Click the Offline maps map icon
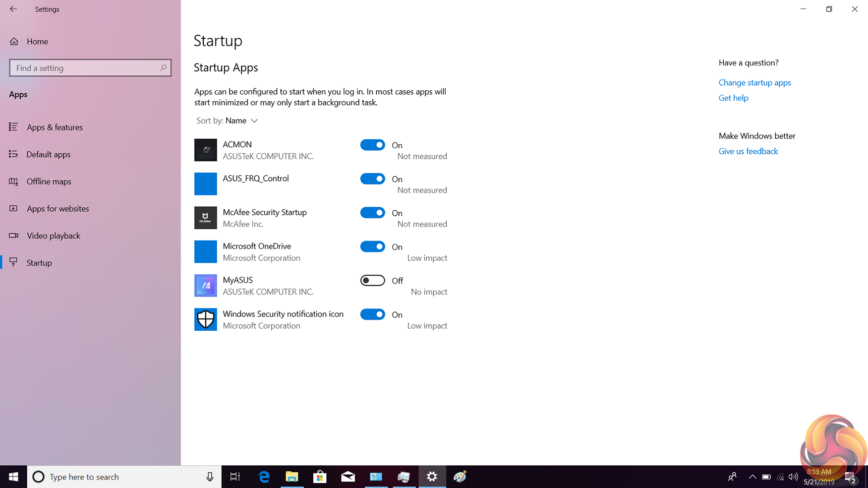 click(14, 181)
